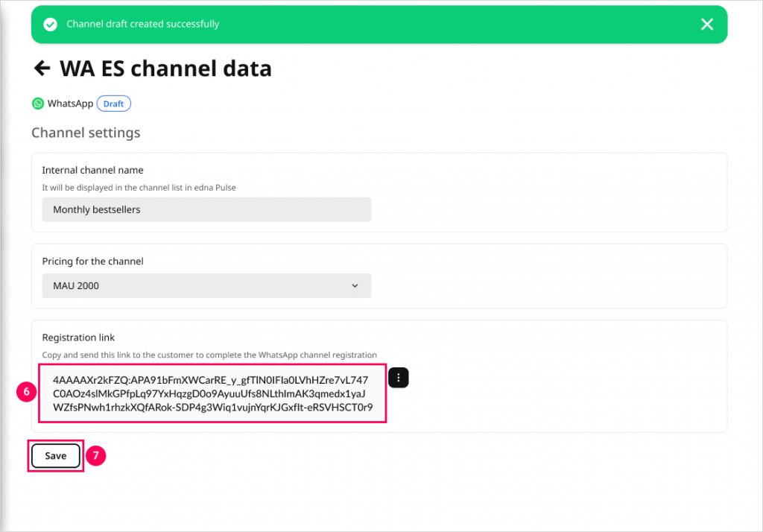Click the back arrow beside the page title
Screen dimensions: 763x532
pyautogui.click(x=42, y=69)
